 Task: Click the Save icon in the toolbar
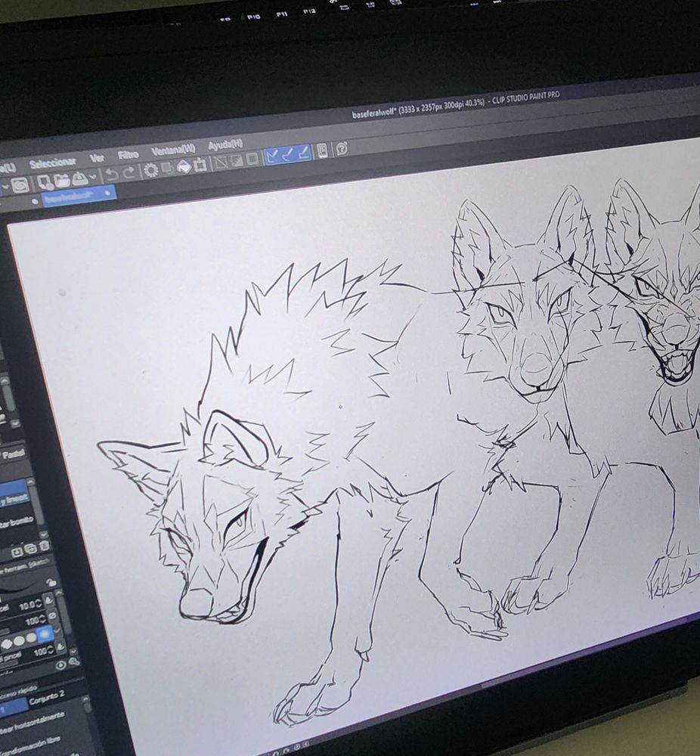coord(79,179)
